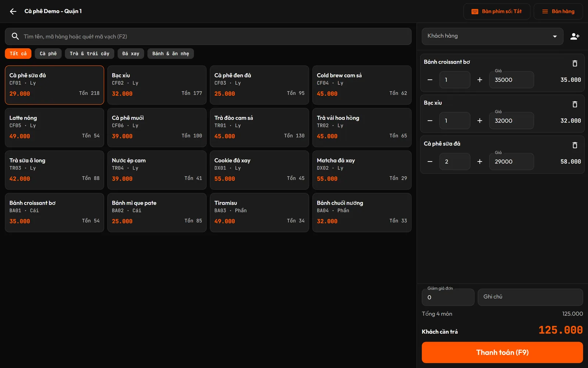Add Bạc xỉu product card to order
Viewport: 588px width, 368px height.
tap(157, 85)
